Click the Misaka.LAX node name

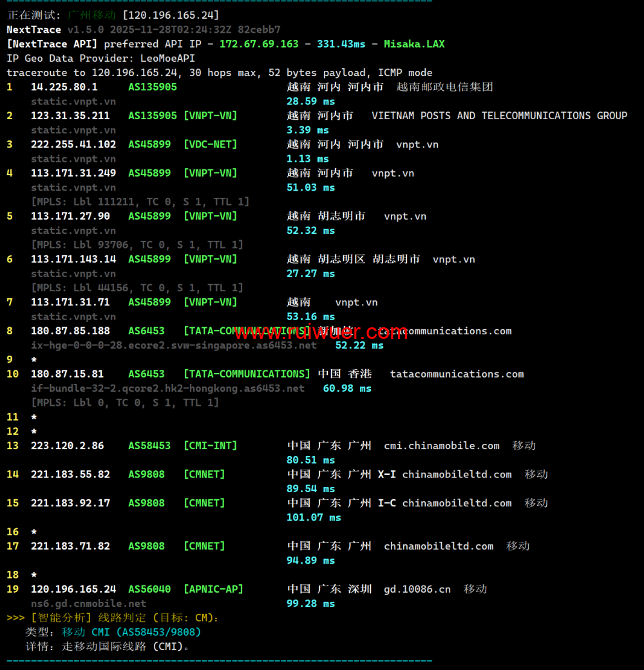pyautogui.click(x=414, y=44)
